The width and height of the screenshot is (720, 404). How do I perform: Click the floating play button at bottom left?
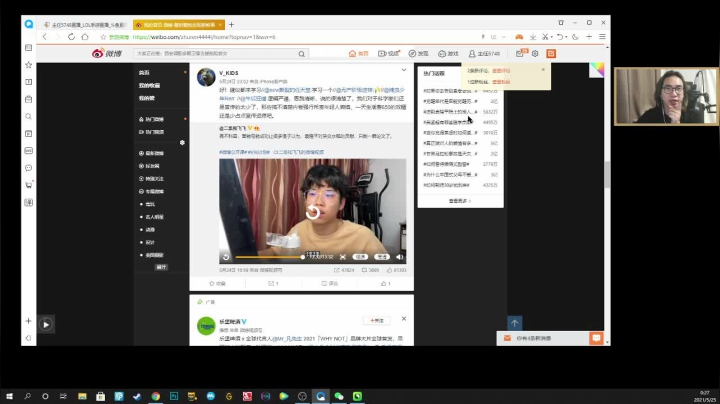[x=46, y=325]
